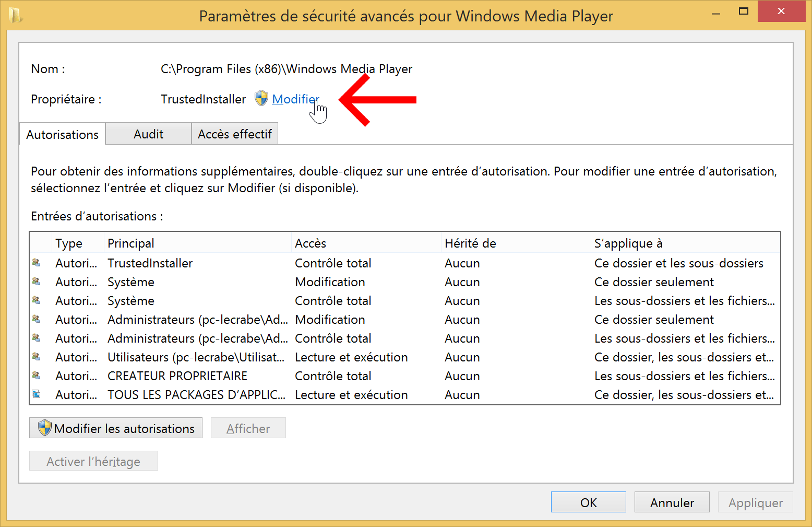Confirm with the OK button
This screenshot has width=812, height=527.
(x=588, y=502)
